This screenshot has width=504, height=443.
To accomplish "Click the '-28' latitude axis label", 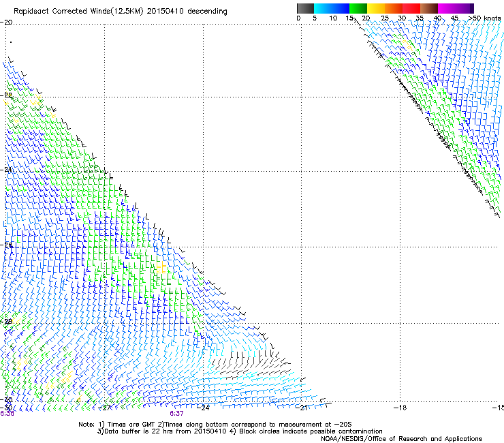I will pos(6,321).
